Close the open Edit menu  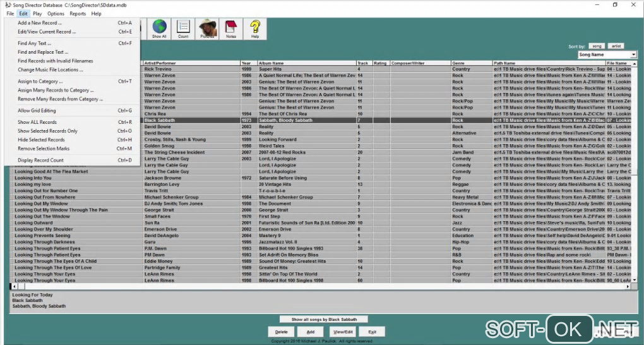point(23,13)
